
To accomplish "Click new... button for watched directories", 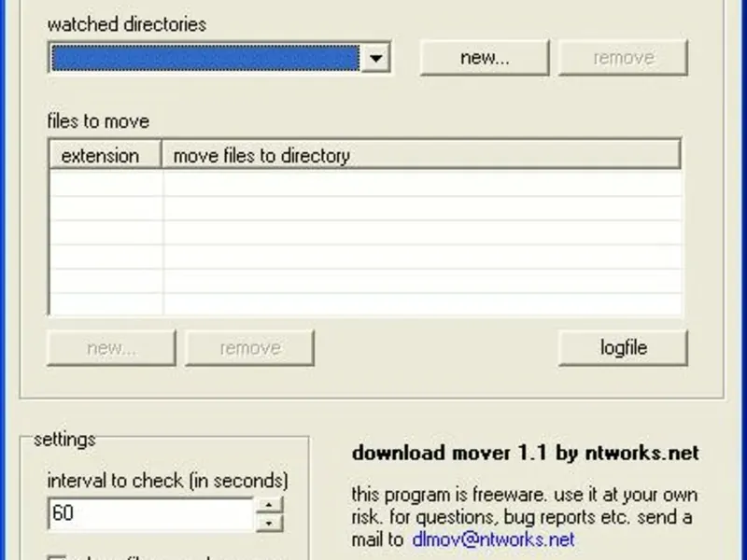I will [x=485, y=58].
